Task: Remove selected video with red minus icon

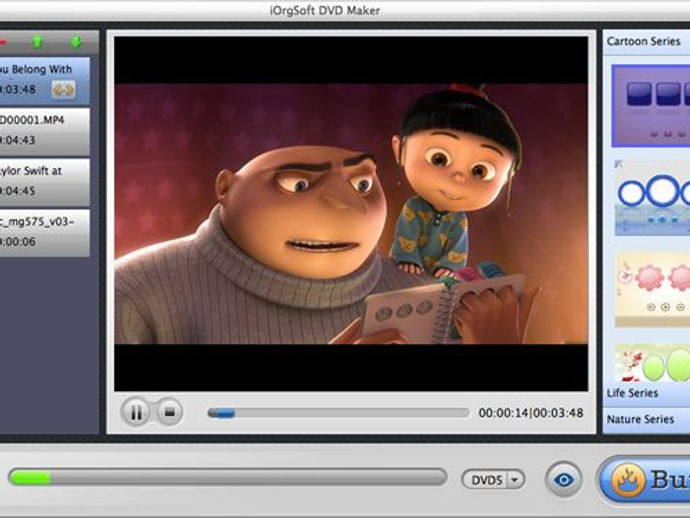Action: pyautogui.click(x=3, y=42)
